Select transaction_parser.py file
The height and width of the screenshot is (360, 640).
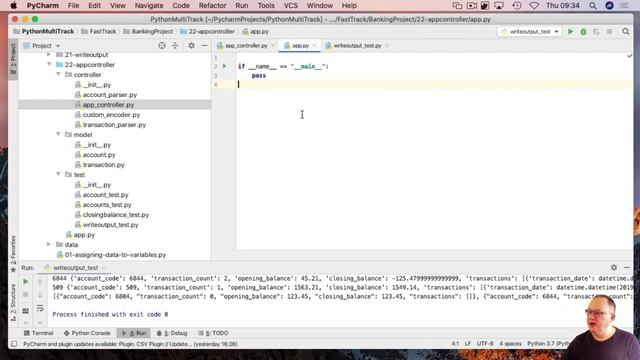(114, 125)
